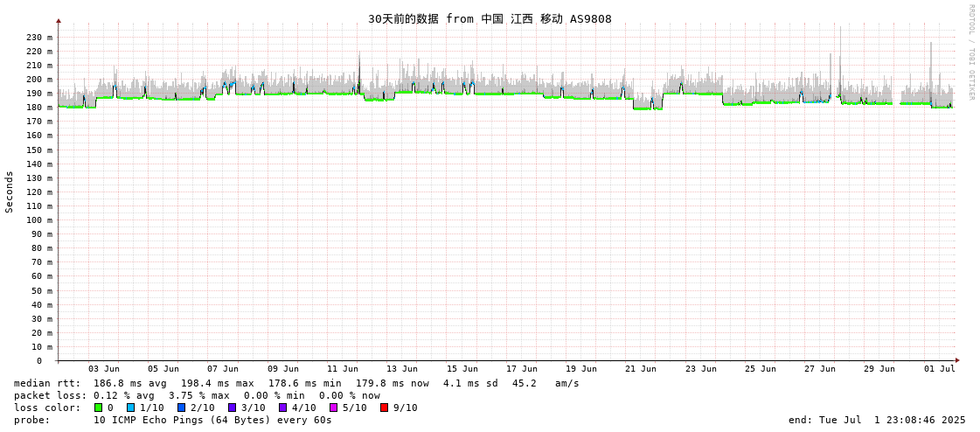
Task: Click the '19 Jun' x-axis date label
Action: (x=582, y=369)
